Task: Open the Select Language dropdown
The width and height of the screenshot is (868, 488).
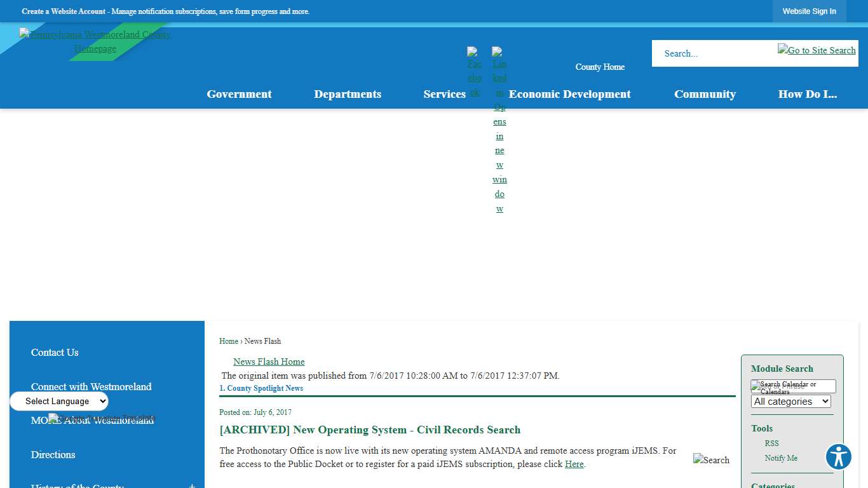Action: pos(59,402)
